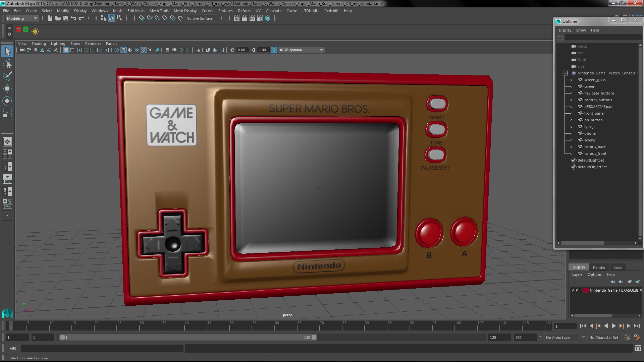This screenshot has height=362, width=644.
Task: Open the Edit Mesh menu
Action: (136, 11)
